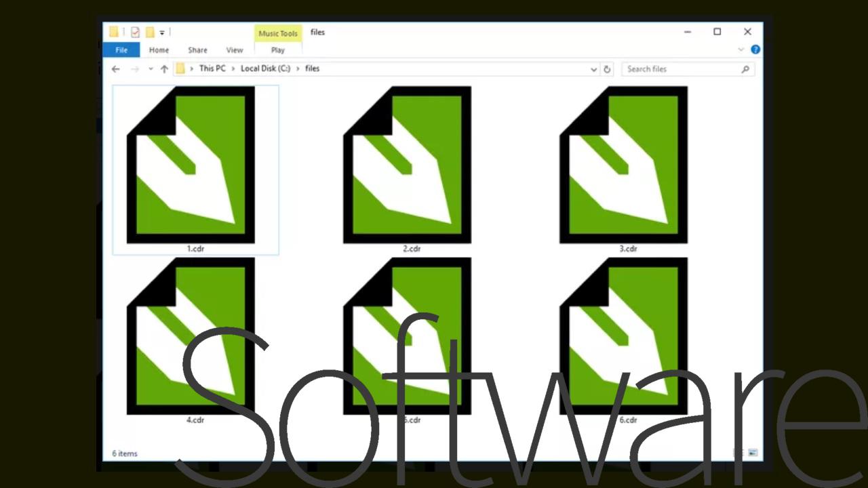The height and width of the screenshot is (488, 868).
Task: Click the Properties quick access icon
Action: [135, 32]
